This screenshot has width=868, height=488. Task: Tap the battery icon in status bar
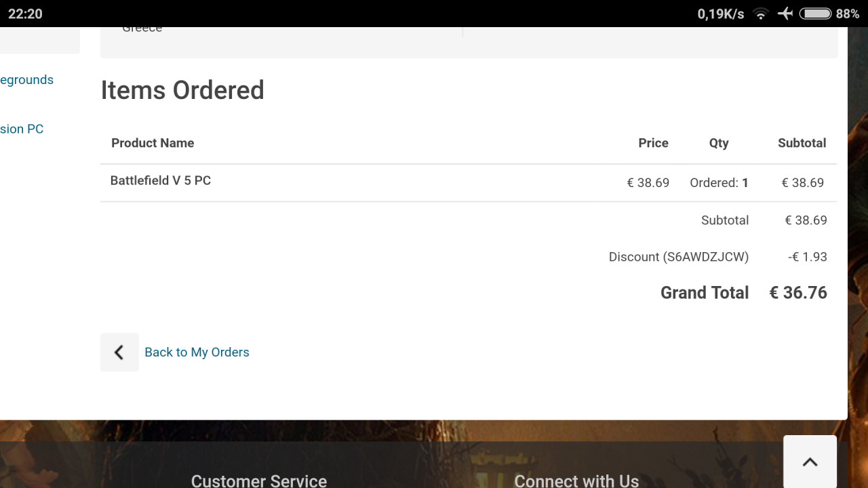tap(815, 14)
